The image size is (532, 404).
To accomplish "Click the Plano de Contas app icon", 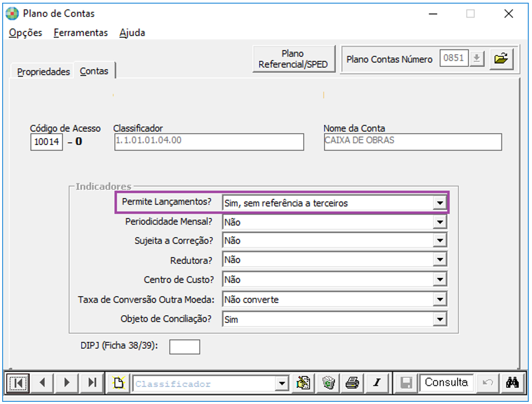I will click(12, 14).
